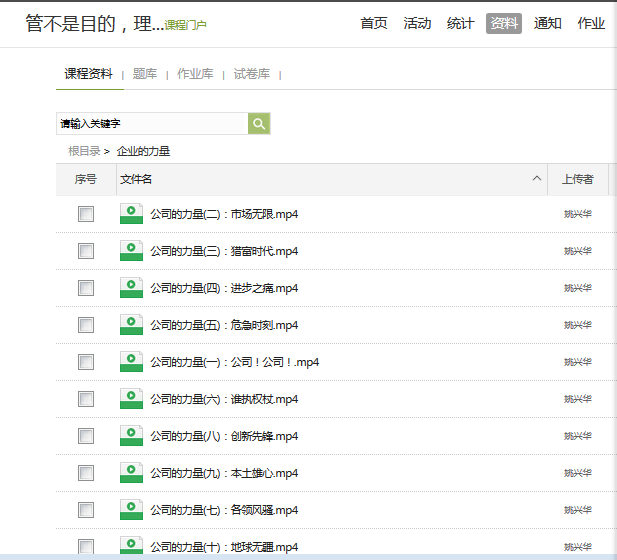
Task: Click video icon for 谁执权杖.mp4
Action: pyautogui.click(x=131, y=399)
